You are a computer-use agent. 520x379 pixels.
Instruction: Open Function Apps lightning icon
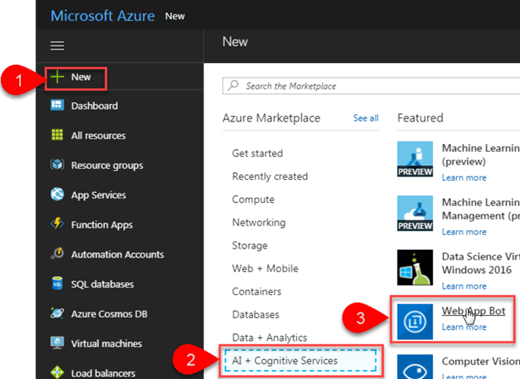pos(57,223)
